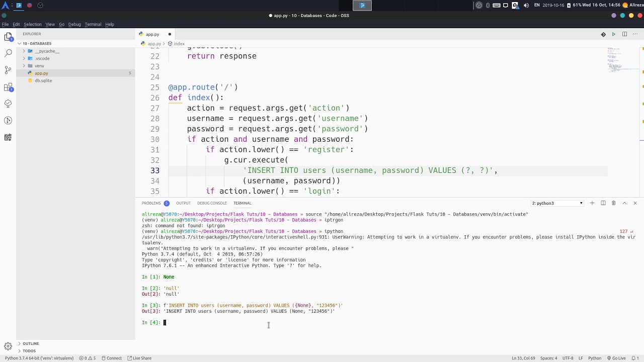Viewport: 644px width, 362px height.
Task: Click Connect in the status bar
Action: tap(112, 358)
